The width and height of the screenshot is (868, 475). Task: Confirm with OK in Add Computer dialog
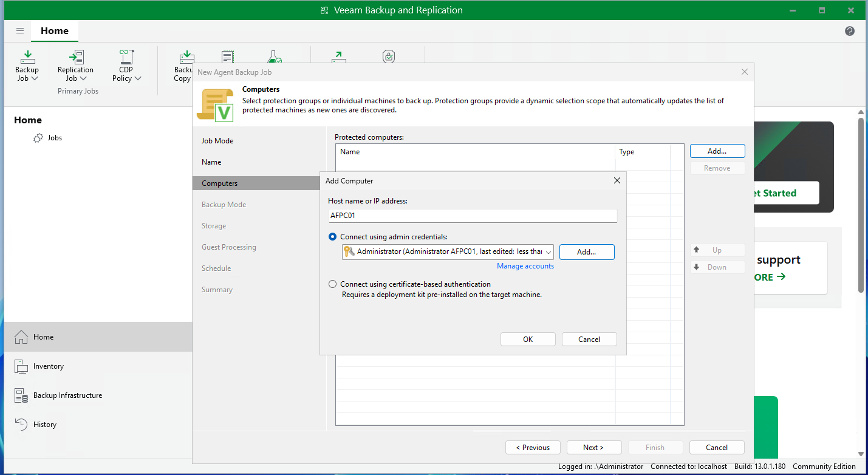527,340
